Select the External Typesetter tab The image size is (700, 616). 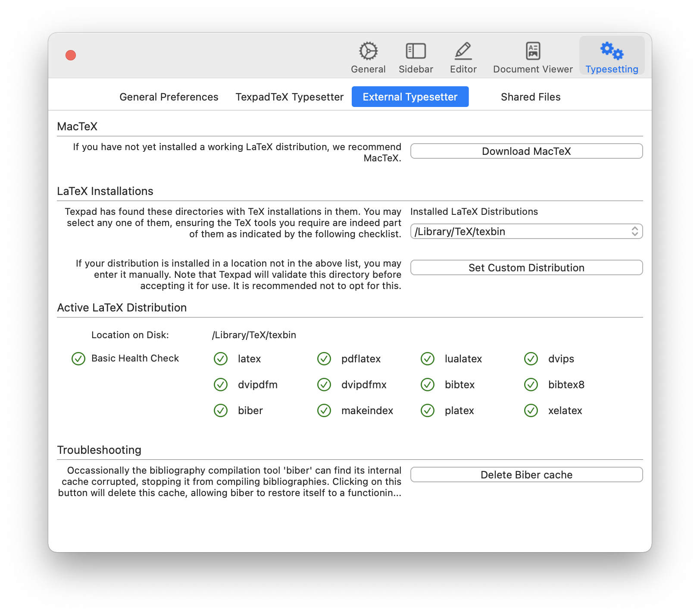click(410, 97)
